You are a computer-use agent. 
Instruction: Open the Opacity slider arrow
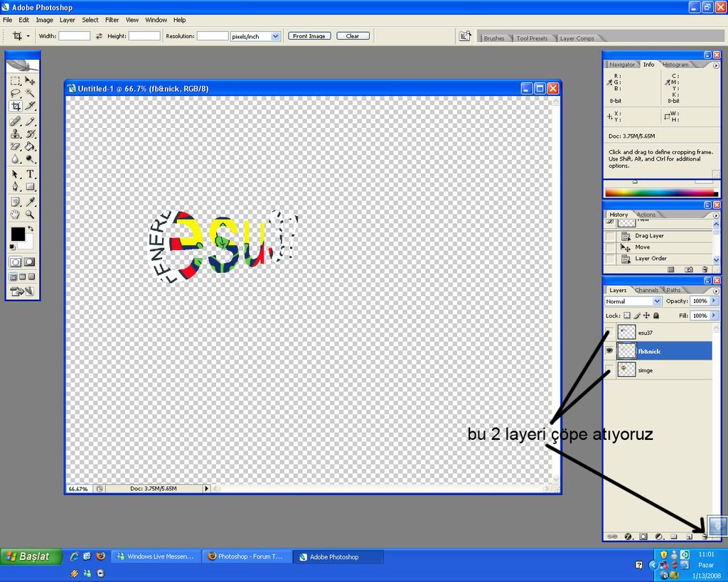[714, 301]
